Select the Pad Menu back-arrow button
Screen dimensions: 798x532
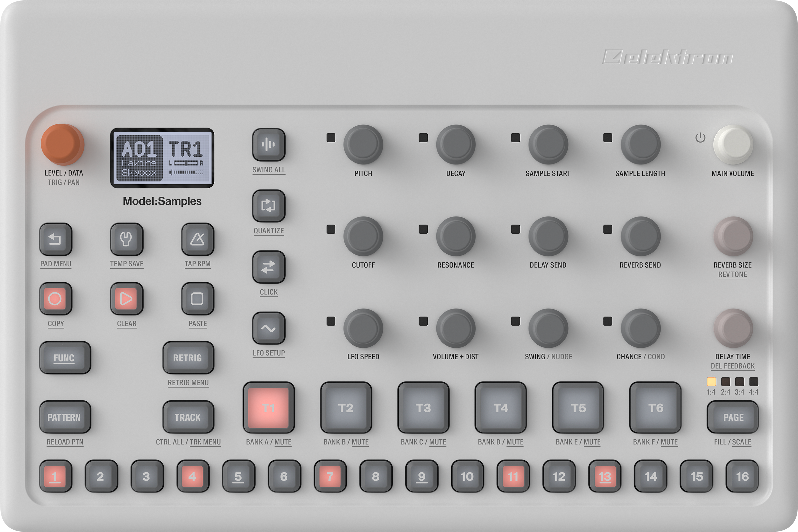(56, 239)
